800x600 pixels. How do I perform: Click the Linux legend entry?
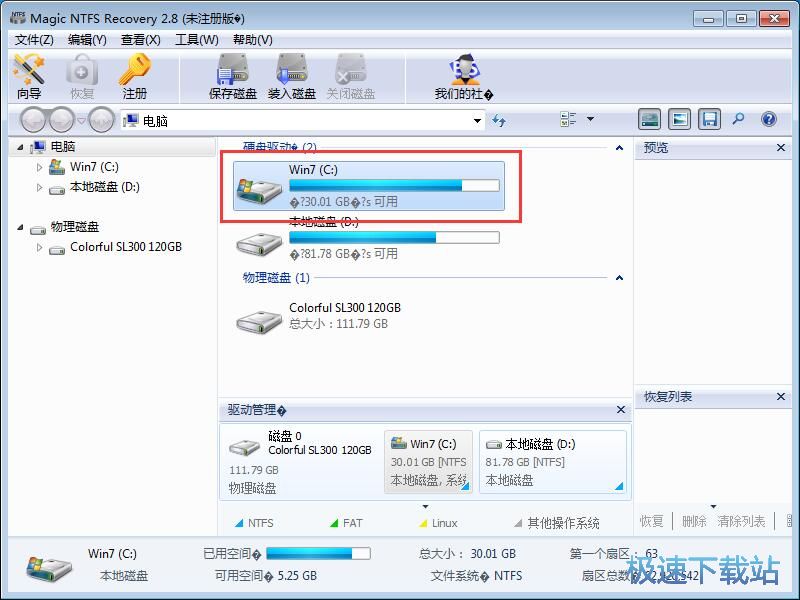pos(438,523)
